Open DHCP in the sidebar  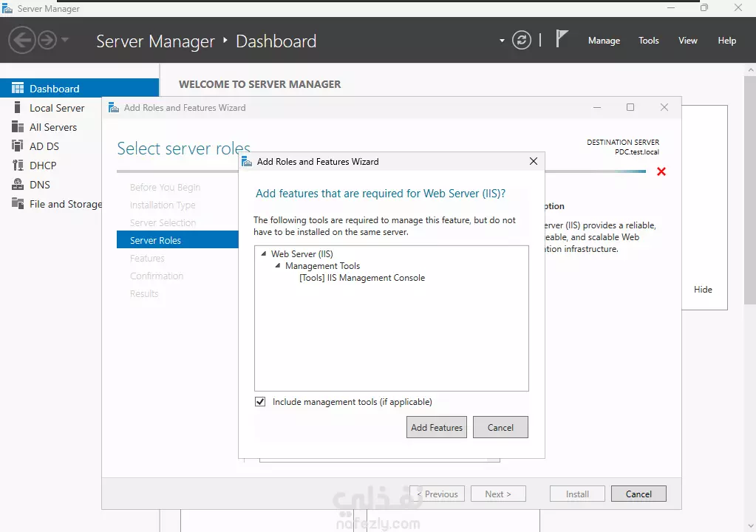[x=43, y=166]
